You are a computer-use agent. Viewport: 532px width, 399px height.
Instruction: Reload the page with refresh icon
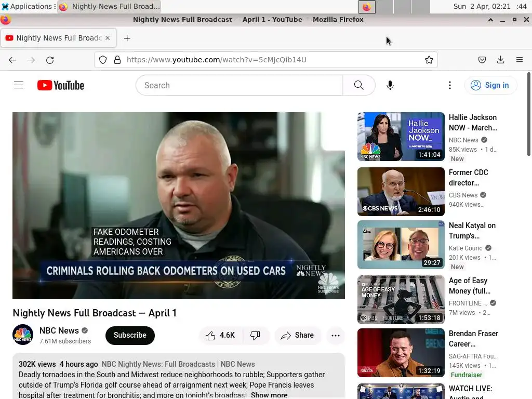(x=50, y=60)
